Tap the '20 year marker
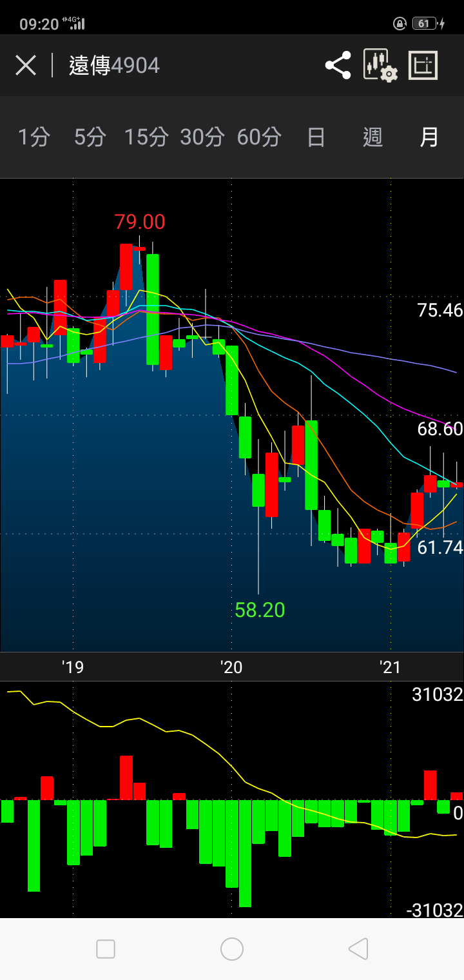Viewport: 464px width, 980px height. pos(231,667)
